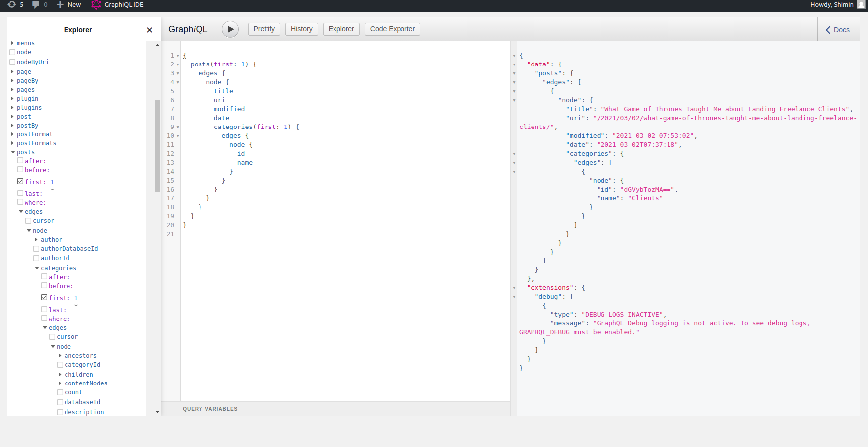Check the edges cursor field under posts
The height and width of the screenshot is (447, 868).
28,221
